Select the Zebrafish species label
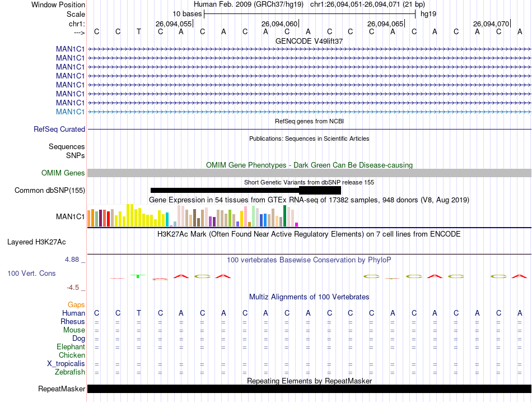532x402 pixels. coord(70,372)
